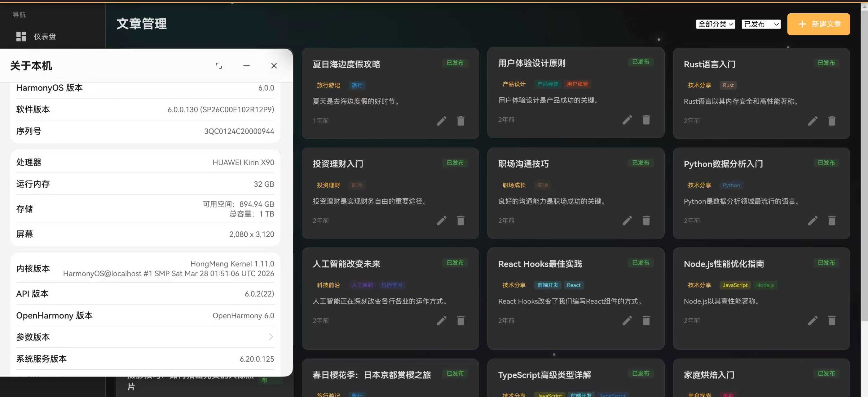Close the 关于本机 window
This screenshot has height=397, width=868.
pos(274,66)
